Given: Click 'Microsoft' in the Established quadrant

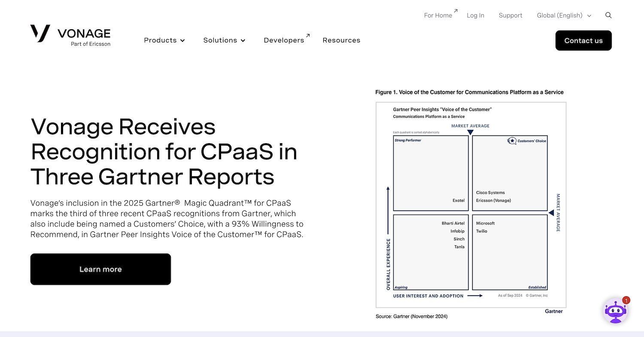Looking at the screenshot, I should (485, 223).
